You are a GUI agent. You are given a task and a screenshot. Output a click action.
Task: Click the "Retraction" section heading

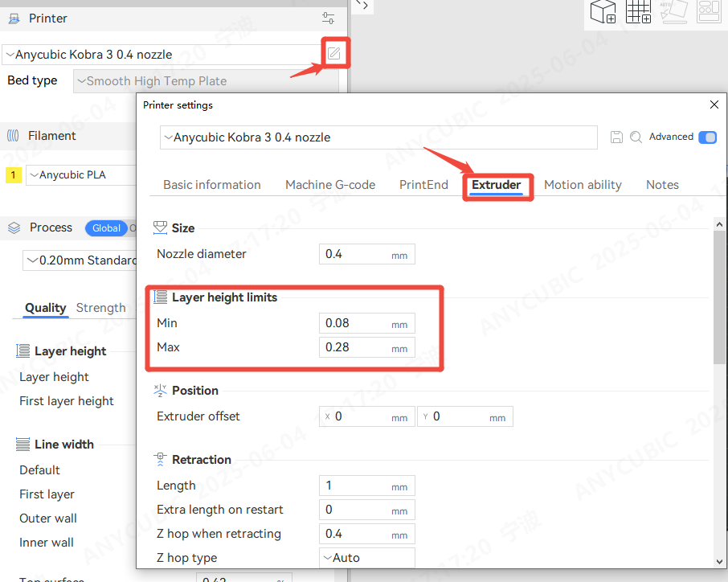(x=202, y=460)
